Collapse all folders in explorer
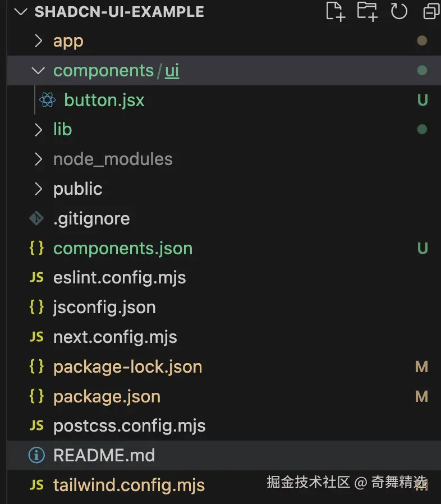Viewport: 441px width, 504px height. (x=431, y=11)
